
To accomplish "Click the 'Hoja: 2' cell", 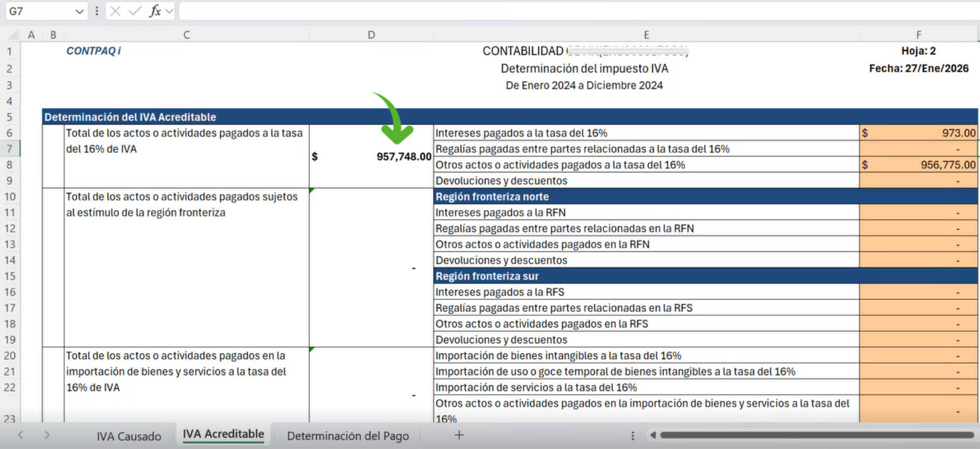I will point(918,52).
